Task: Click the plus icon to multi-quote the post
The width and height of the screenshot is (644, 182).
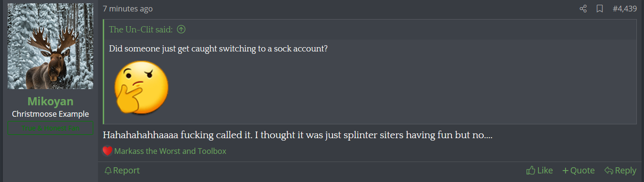Action: (565, 171)
